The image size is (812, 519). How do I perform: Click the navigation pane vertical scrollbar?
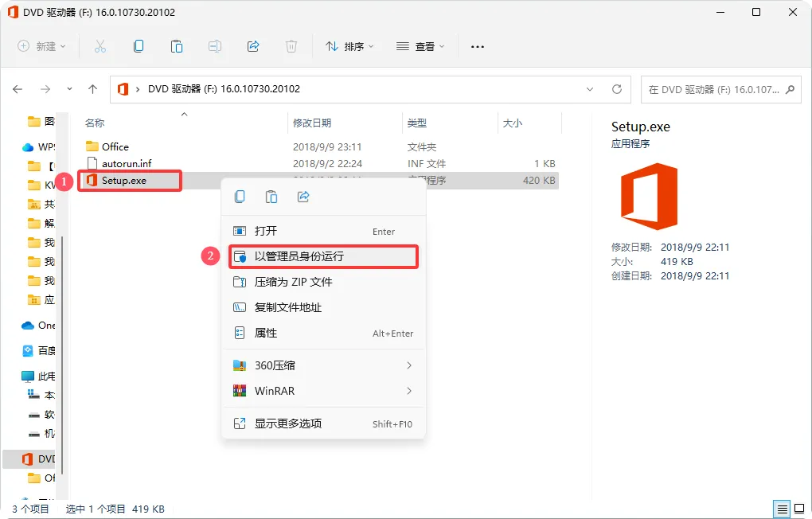point(63,355)
